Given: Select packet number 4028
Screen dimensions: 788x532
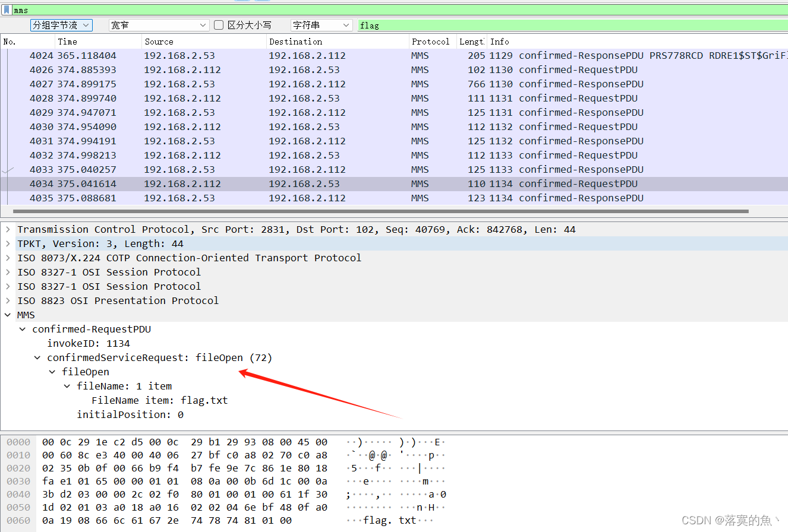Looking at the screenshot, I should (x=394, y=99).
